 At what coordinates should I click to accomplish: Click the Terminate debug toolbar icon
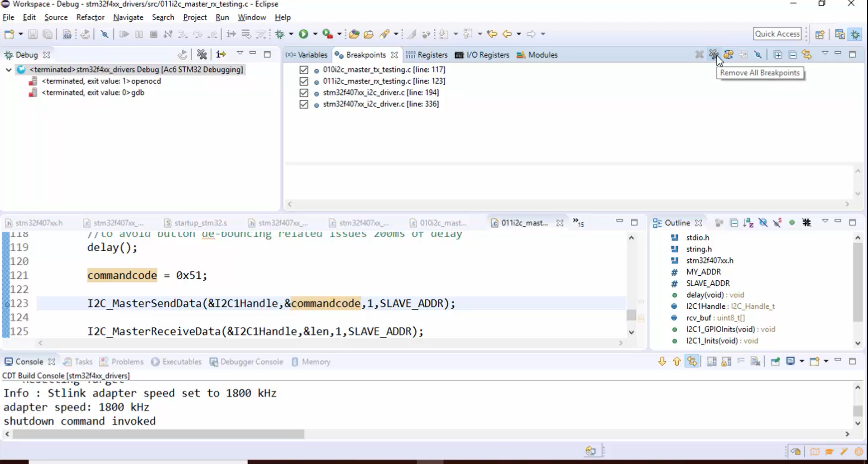(153, 34)
